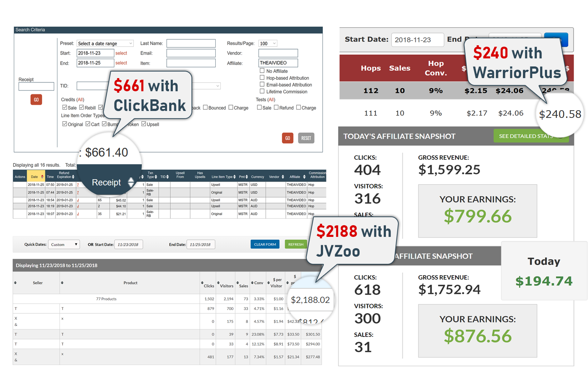Sort JVZoo table by Seller arrows

[x=15, y=283]
